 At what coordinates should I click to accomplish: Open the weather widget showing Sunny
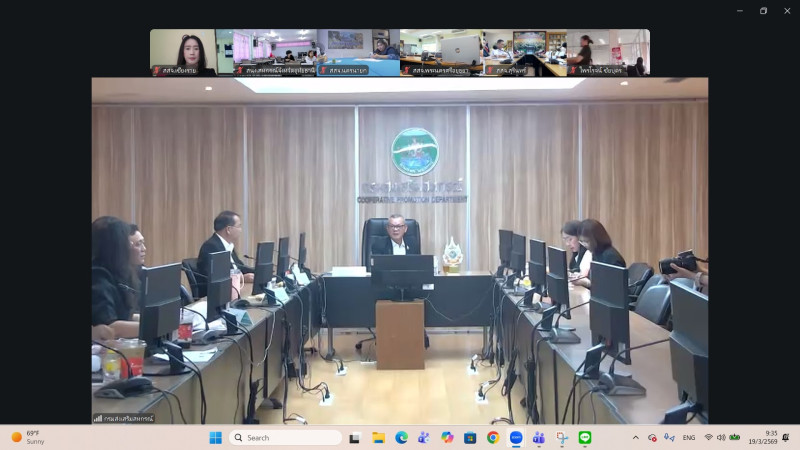tap(28, 438)
